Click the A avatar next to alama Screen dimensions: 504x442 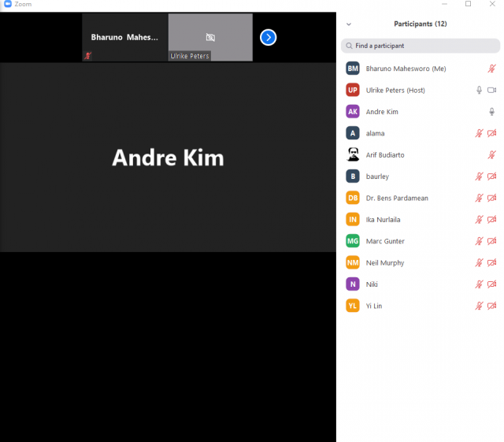(353, 133)
